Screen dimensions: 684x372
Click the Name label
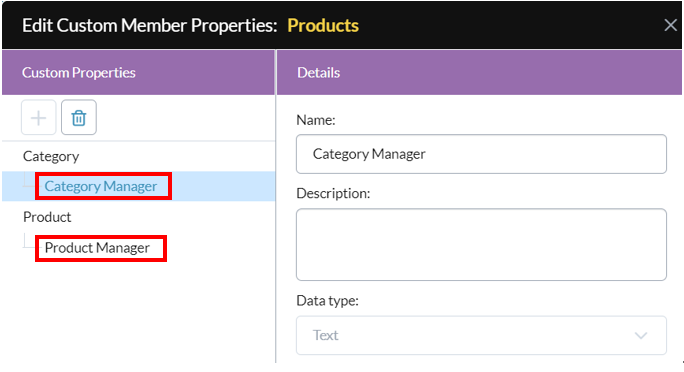coord(316,120)
